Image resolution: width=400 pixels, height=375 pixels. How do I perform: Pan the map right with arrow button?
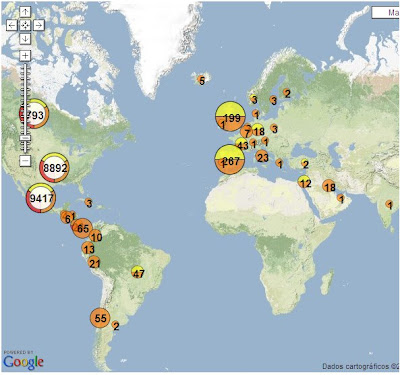39,25
